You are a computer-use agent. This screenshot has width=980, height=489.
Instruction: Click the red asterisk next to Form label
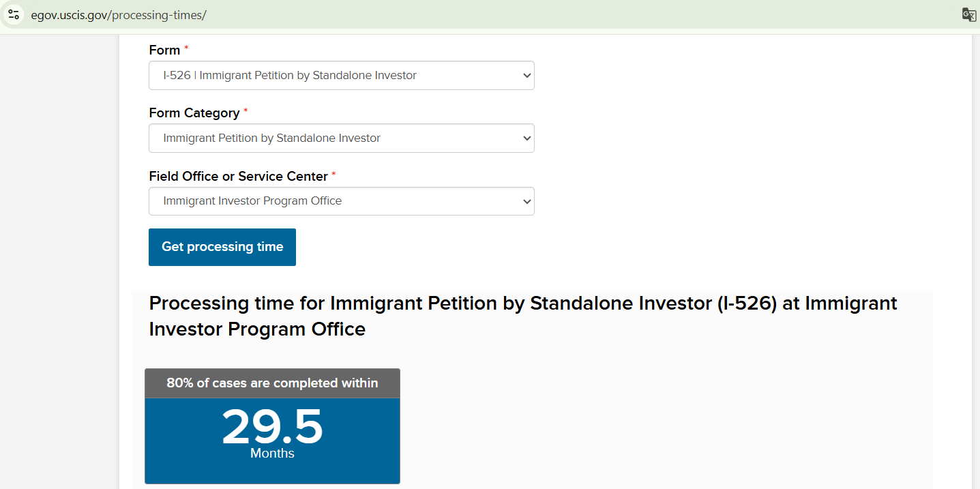[186, 48]
